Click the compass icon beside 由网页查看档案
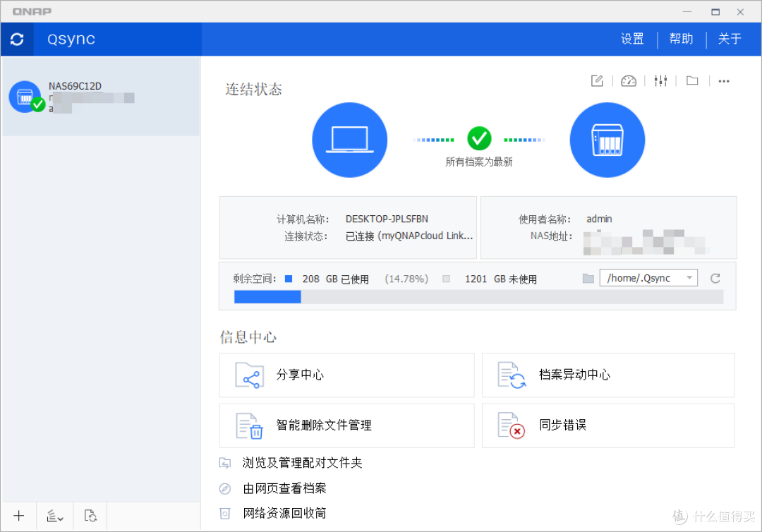The image size is (762, 532). click(225, 488)
